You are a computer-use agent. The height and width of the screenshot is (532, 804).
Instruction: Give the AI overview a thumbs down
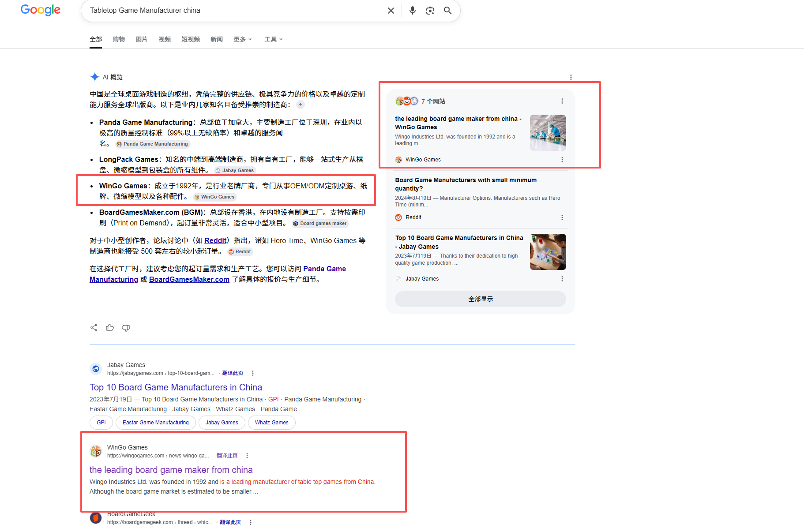click(x=126, y=328)
